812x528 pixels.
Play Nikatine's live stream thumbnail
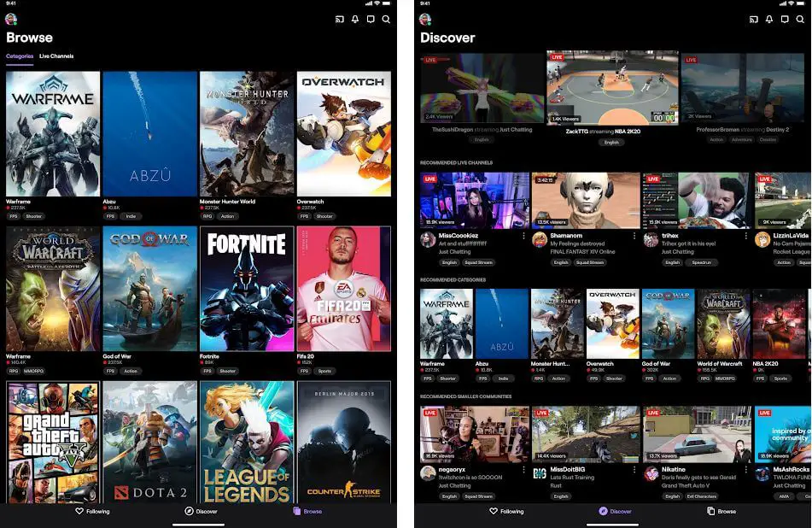point(697,434)
